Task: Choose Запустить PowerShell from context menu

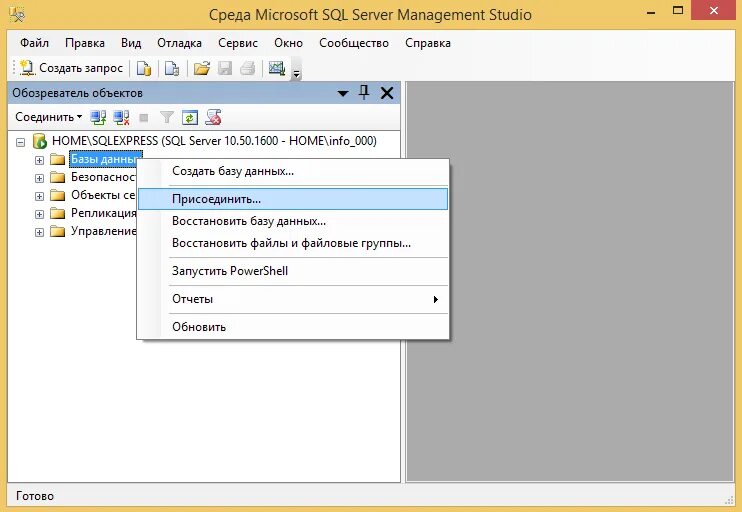Action: pos(293,271)
